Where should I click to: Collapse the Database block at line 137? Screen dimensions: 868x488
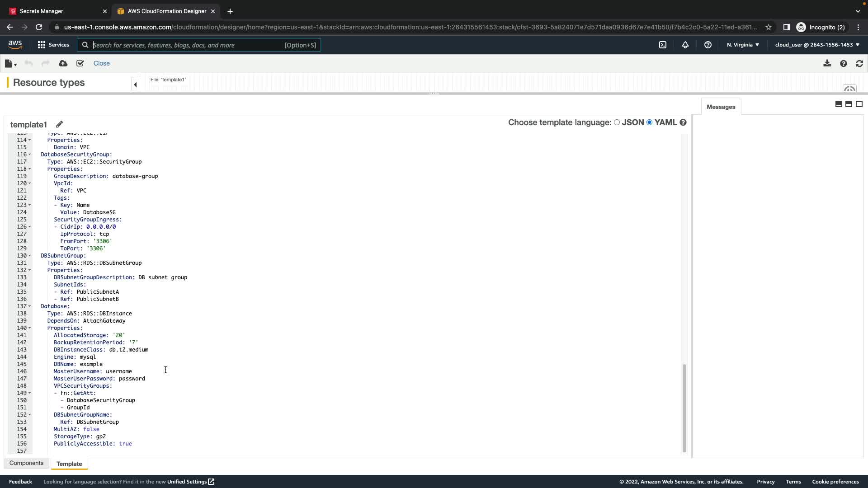coord(30,306)
